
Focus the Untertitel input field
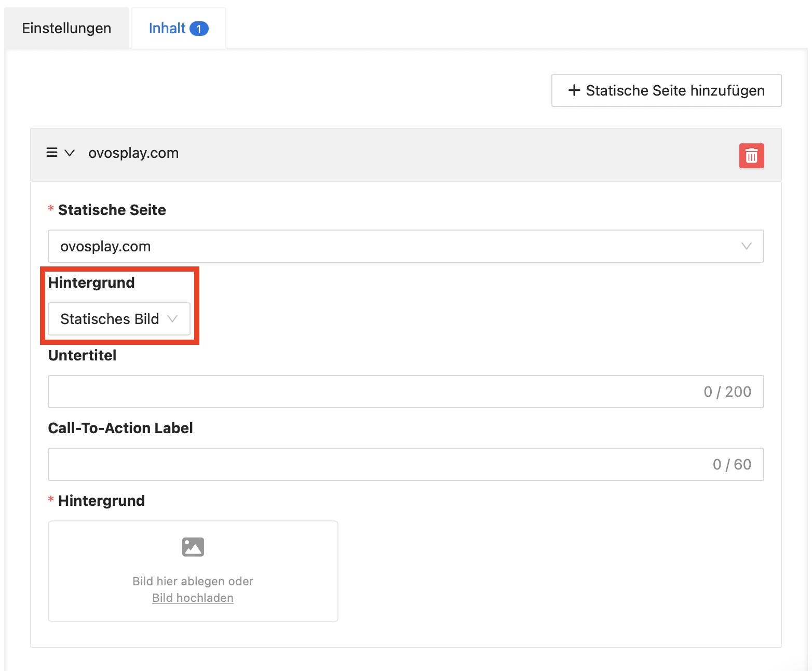[x=405, y=392]
